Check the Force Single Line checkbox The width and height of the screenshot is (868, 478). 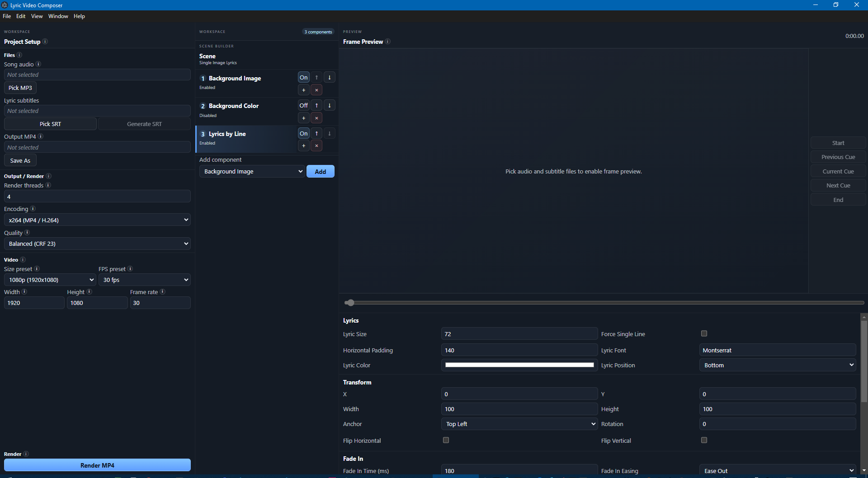click(704, 333)
